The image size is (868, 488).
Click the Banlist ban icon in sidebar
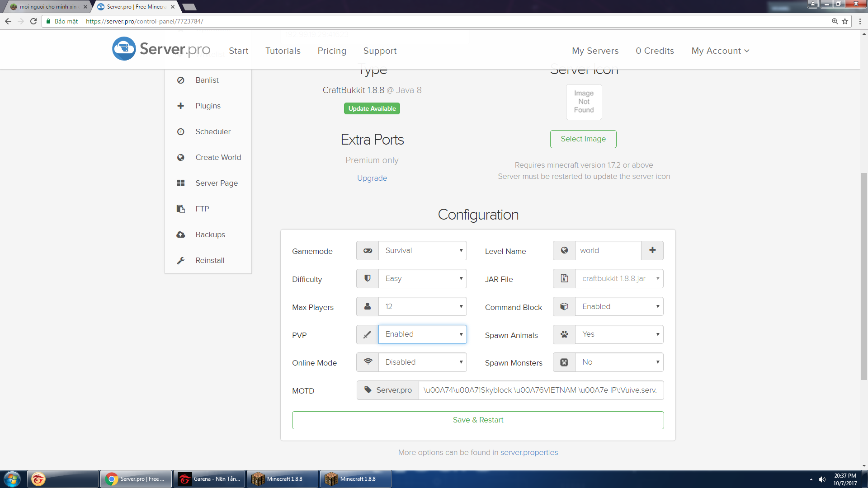coord(181,80)
